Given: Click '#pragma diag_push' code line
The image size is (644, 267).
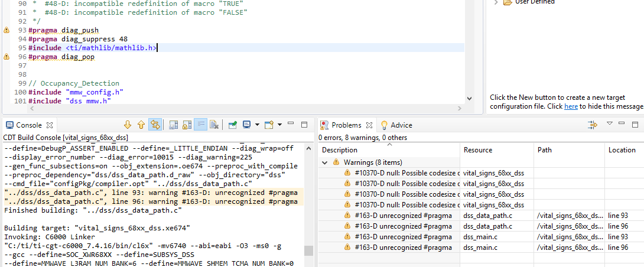Looking at the screenshot, I should click(x=64, y=30).
